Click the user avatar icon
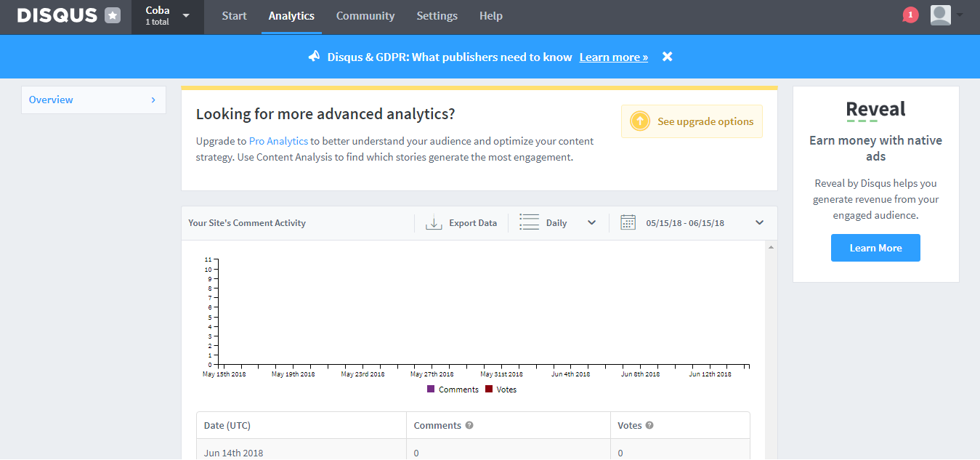 point(941,15)
